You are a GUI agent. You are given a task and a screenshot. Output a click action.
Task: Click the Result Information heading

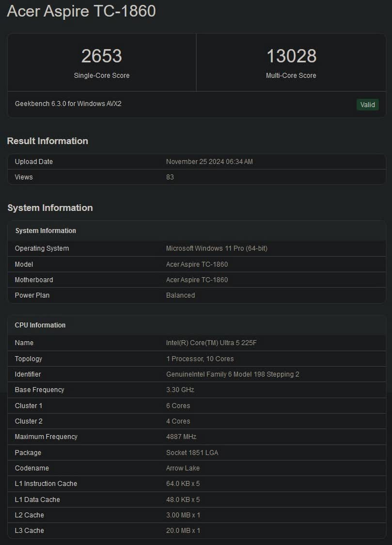[x=47, y=141]
